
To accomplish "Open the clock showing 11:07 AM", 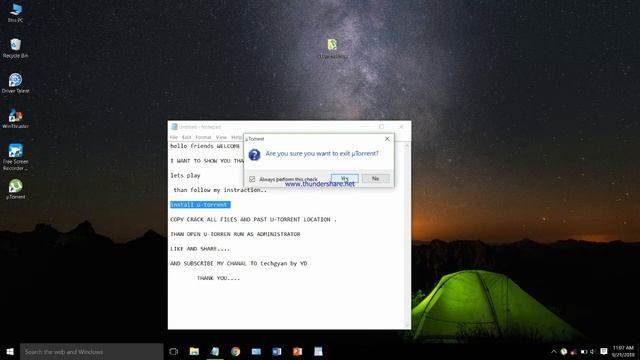I will pyautogui.click(x=623, y=351).
